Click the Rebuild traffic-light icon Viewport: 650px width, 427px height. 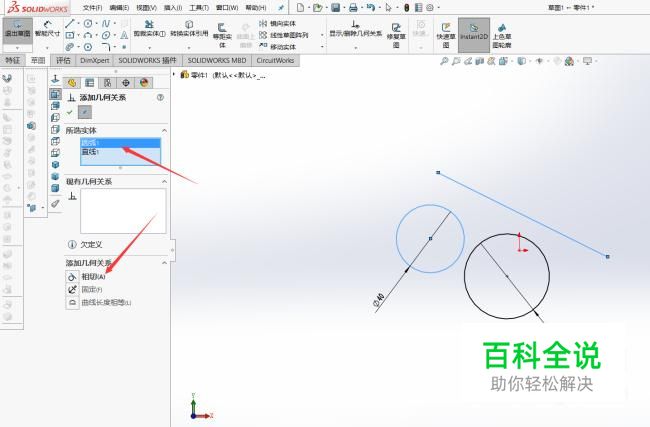(x=407, y=7)
